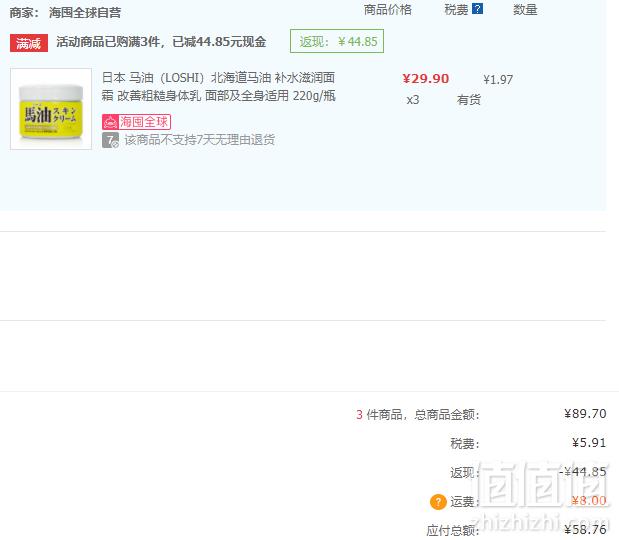The height and width of the screenshot is (540, 619).
Task: Click the quantity x3 text
Action: [x=413, y=100]
